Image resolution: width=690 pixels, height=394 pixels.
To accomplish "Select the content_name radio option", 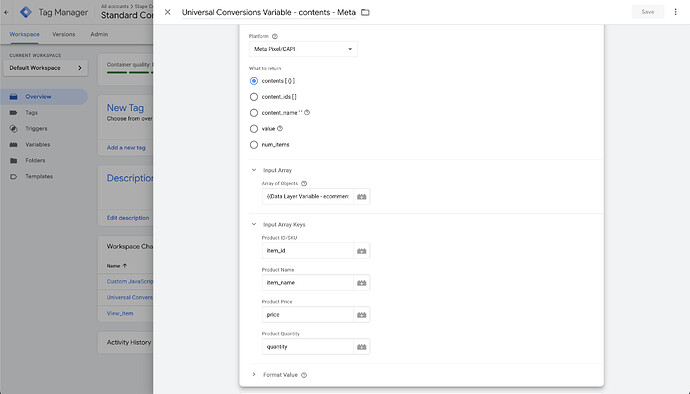I will tap(254, 113).
